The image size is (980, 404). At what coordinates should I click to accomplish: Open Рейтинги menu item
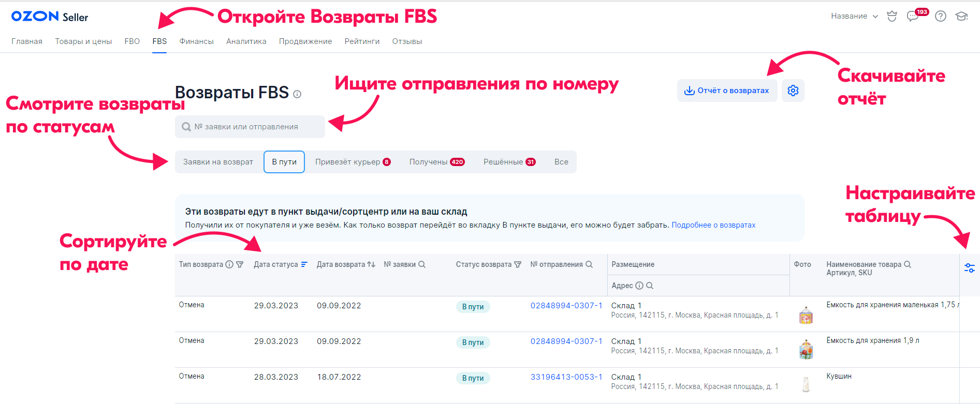coord(362,41)
